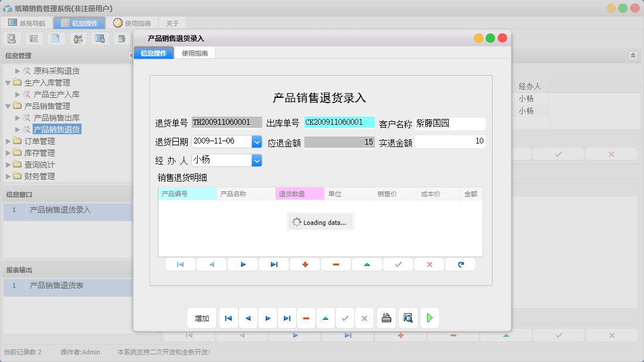644x362 pixels.
Task: Add a new detail row with the plus icon
Action: click(x=305, y=264)
